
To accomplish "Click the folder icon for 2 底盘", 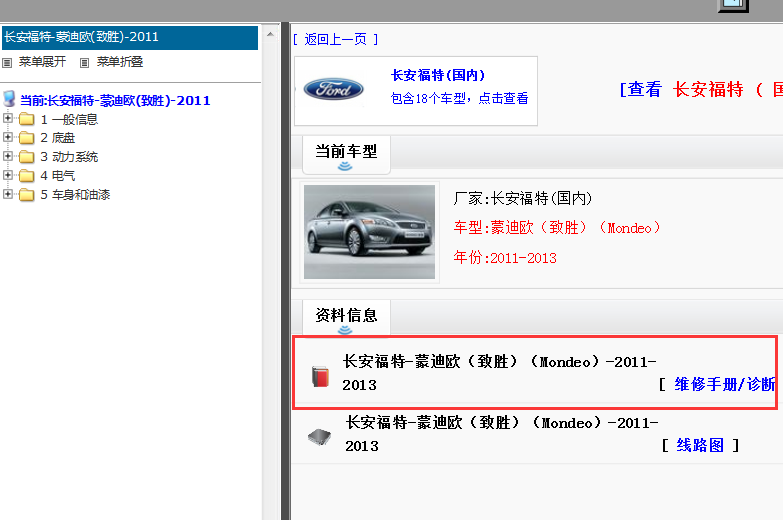I will pyautogui.click(x=26, y=138).
